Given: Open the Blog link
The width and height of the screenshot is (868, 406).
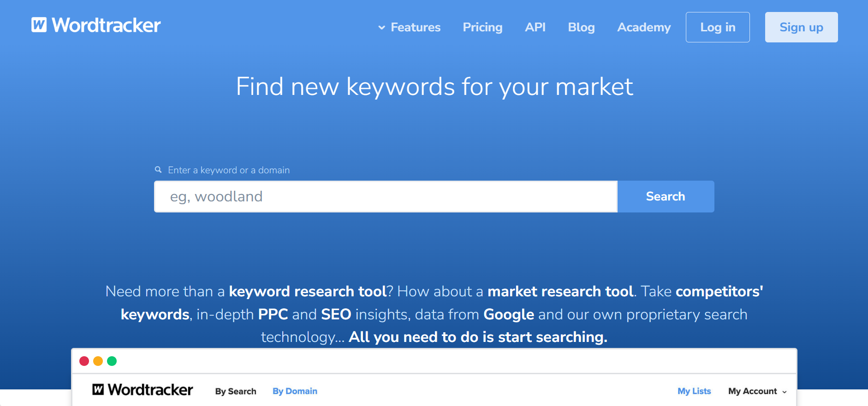Looking at the screenshot, I should pos(581,27).
